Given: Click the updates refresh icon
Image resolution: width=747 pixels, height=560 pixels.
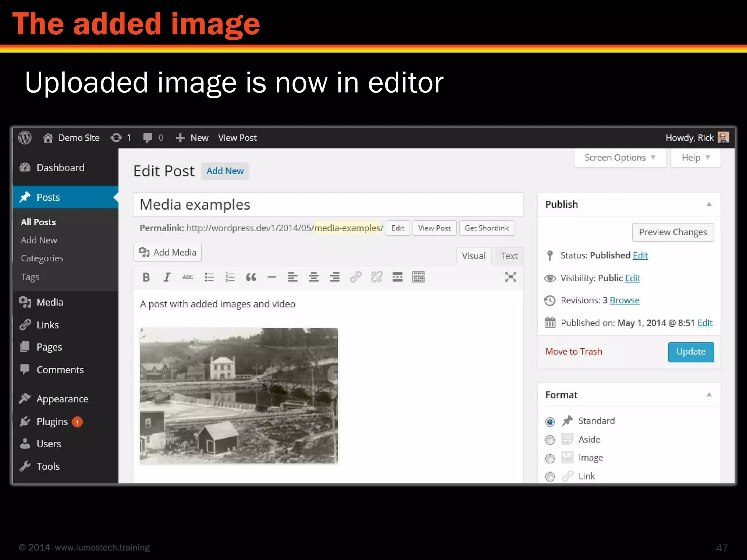Looking at the screenshot, I should click(116, 138).
